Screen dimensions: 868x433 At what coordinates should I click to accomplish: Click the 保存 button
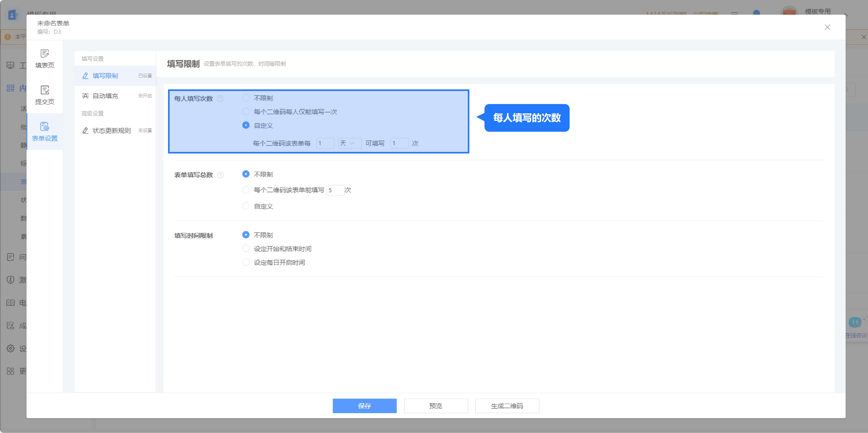(364, 406)
